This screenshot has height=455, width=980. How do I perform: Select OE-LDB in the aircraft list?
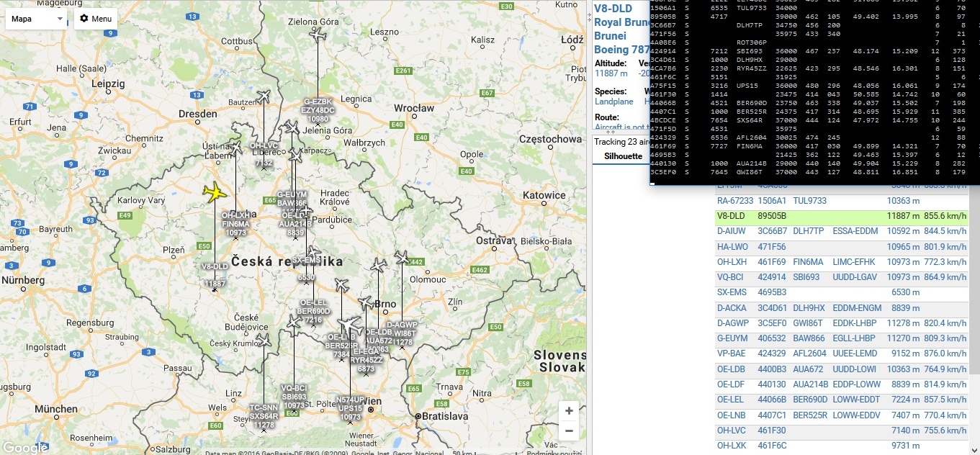pyautogui.click(x=841, y=369)
